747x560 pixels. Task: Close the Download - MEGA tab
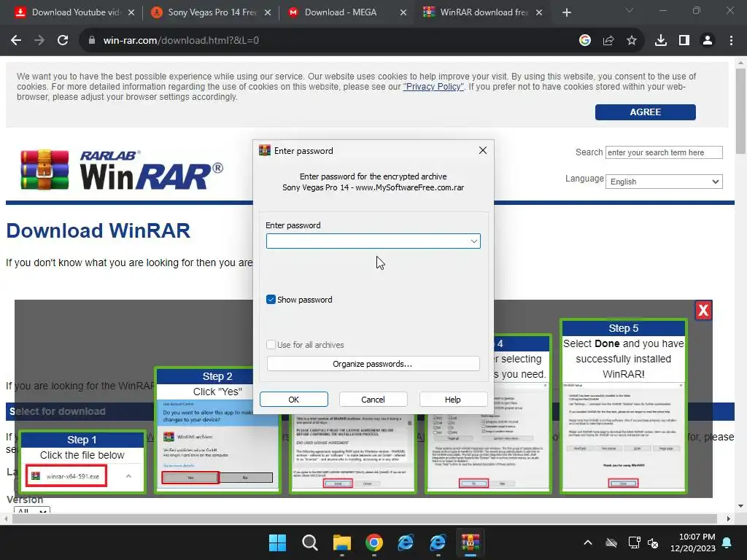403,12
